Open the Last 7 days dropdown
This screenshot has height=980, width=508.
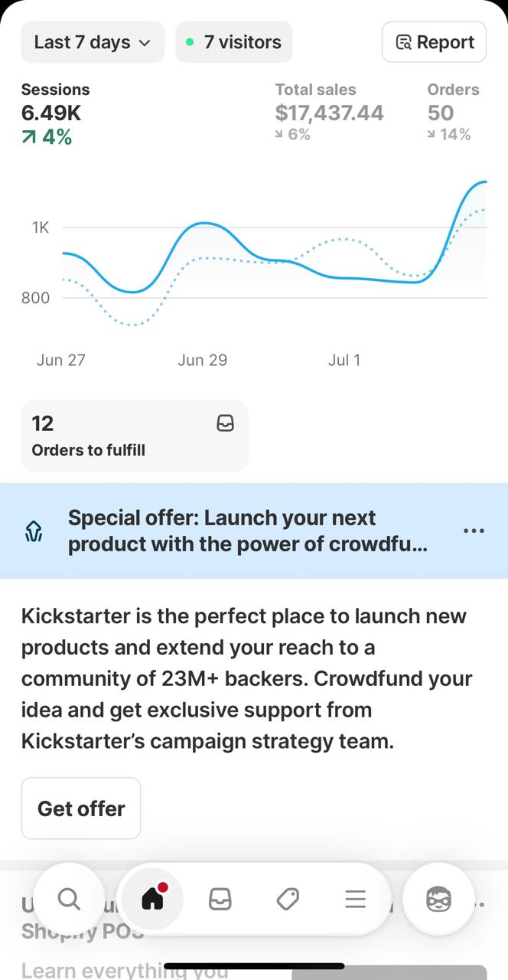93,42
